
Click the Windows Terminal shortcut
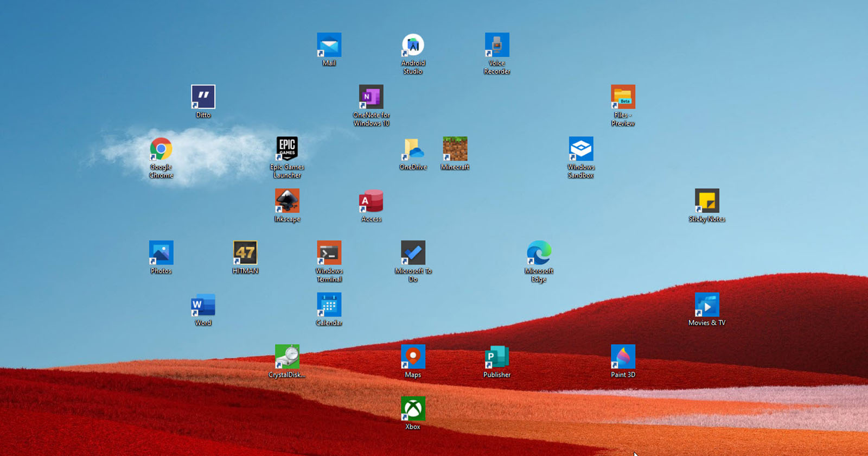point(329,253)
